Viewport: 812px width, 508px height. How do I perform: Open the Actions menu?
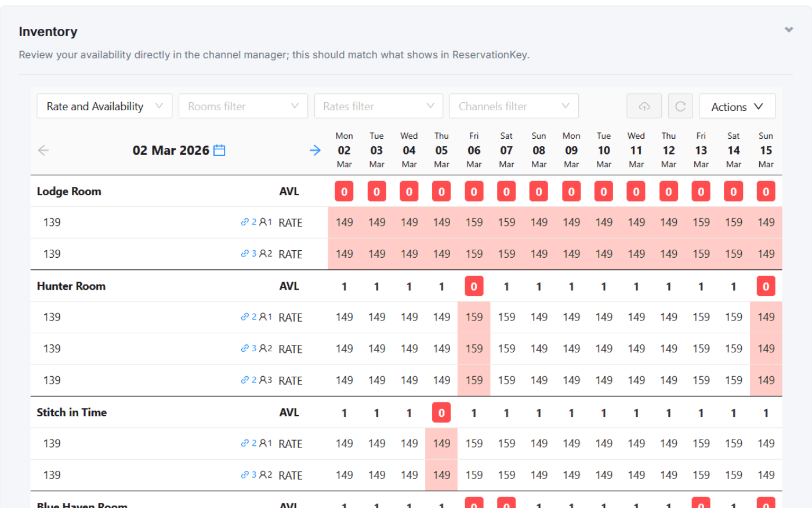coord(737,106)
